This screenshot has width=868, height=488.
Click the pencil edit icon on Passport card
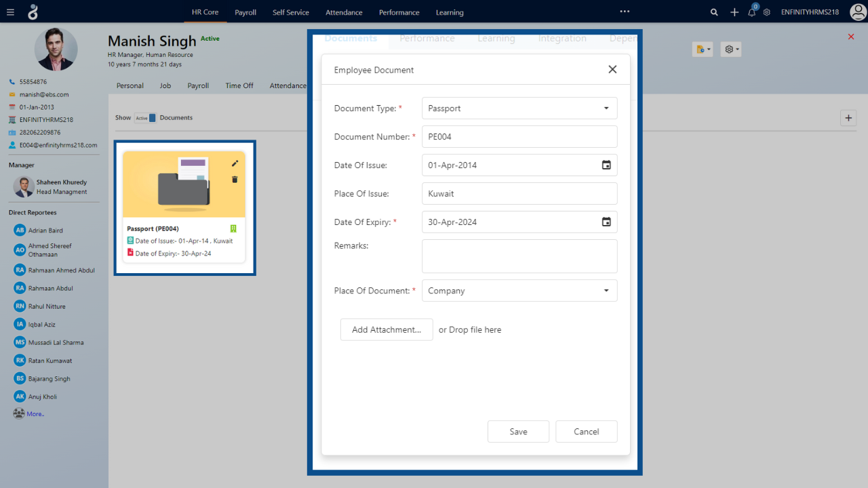235,163
